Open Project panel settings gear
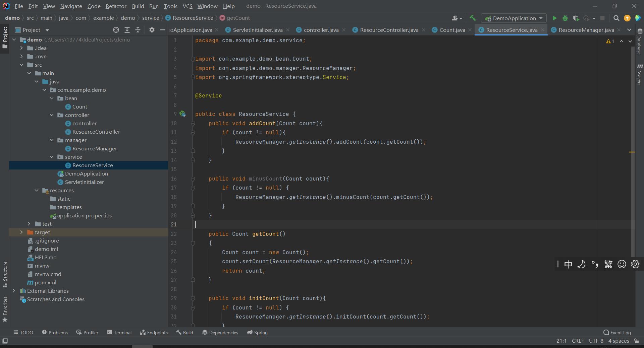 point(152,30)
